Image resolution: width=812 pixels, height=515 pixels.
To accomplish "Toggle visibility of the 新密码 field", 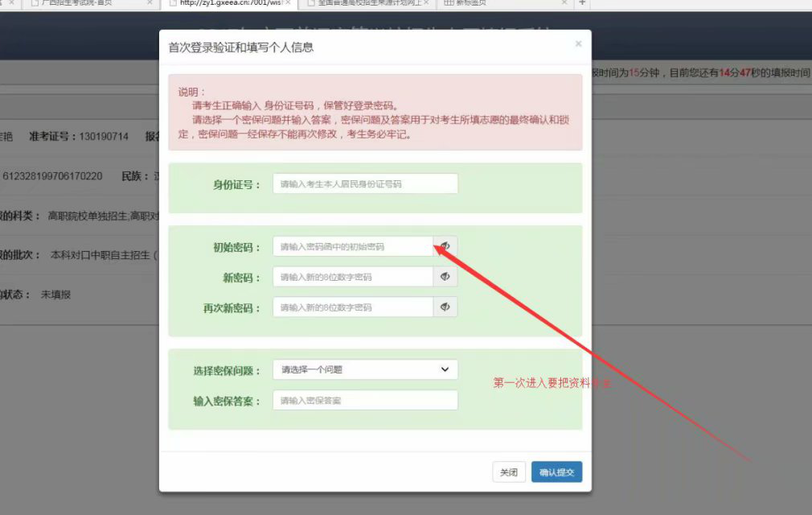I will pos(445,276).
